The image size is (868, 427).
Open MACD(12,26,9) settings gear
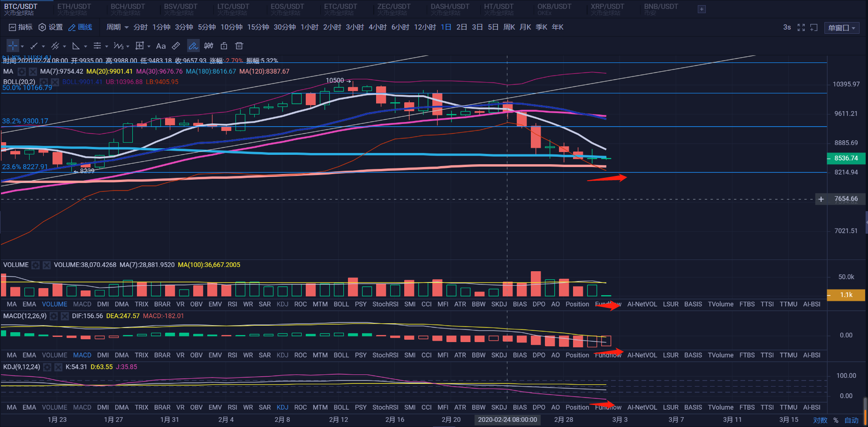(x=54, y=316)
